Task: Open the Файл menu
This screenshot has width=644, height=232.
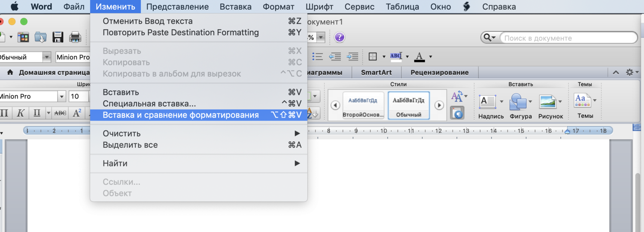Action: coord(74,6)
